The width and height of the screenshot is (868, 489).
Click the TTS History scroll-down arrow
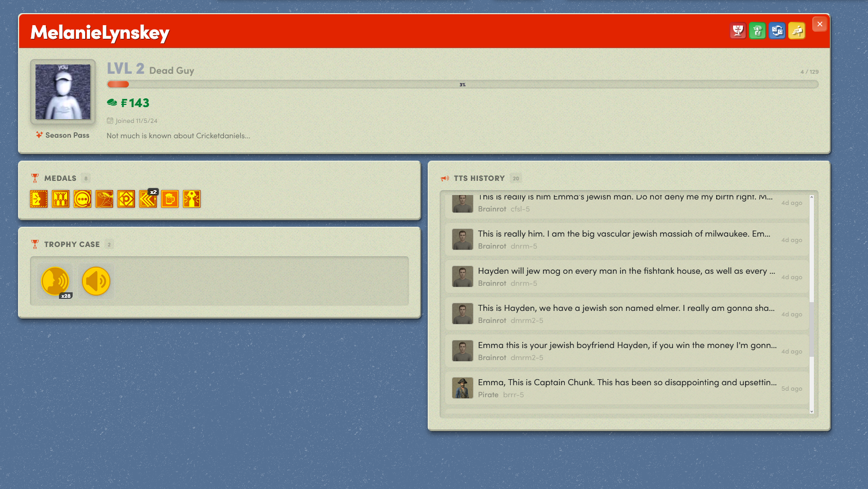coord(812,411)
